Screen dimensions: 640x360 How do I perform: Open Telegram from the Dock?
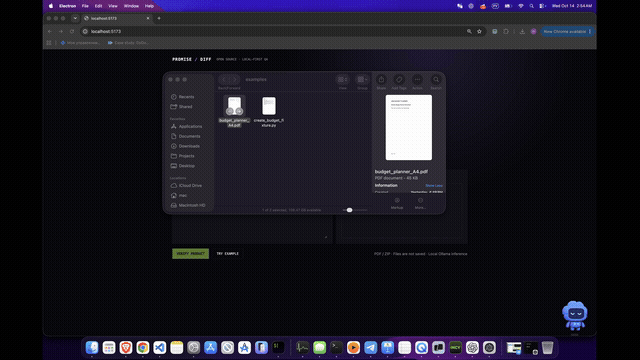[371, 347]
